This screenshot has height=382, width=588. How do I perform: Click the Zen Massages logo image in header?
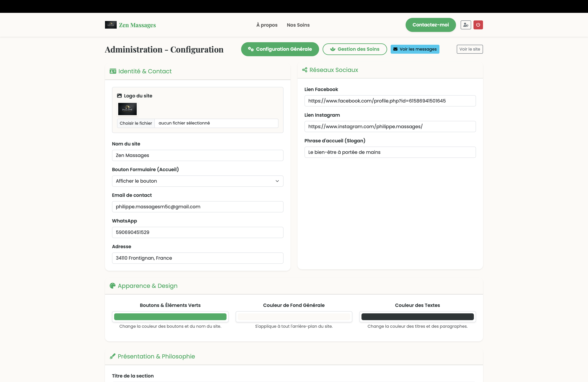pos(111,25)
